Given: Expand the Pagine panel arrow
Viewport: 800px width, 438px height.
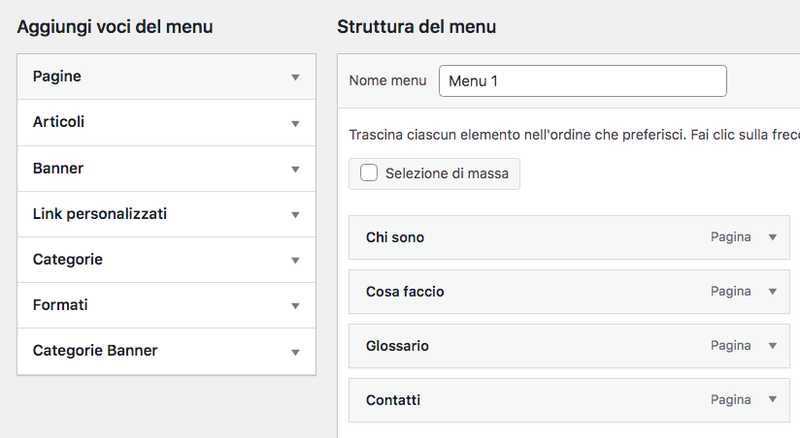Looking at the screenshot, I should click(x=295, y=77).
